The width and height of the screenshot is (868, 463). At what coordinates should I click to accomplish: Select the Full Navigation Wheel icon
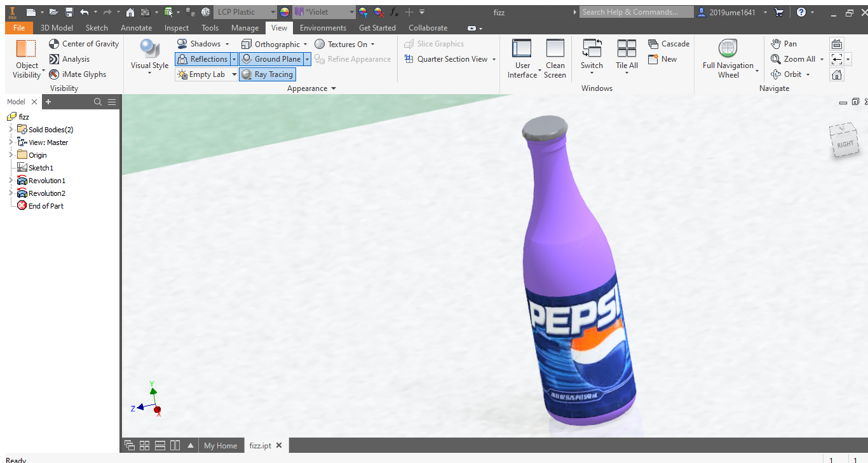(728, 49)
